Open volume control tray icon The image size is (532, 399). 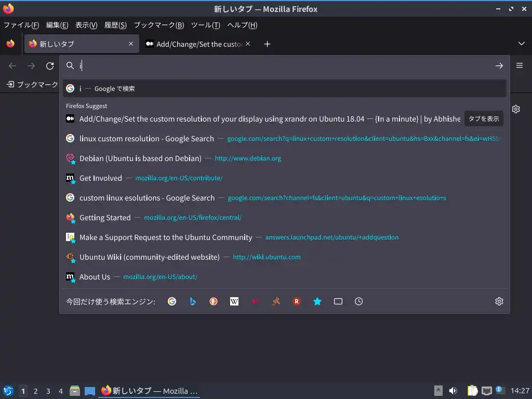click(x=453, y=391)
